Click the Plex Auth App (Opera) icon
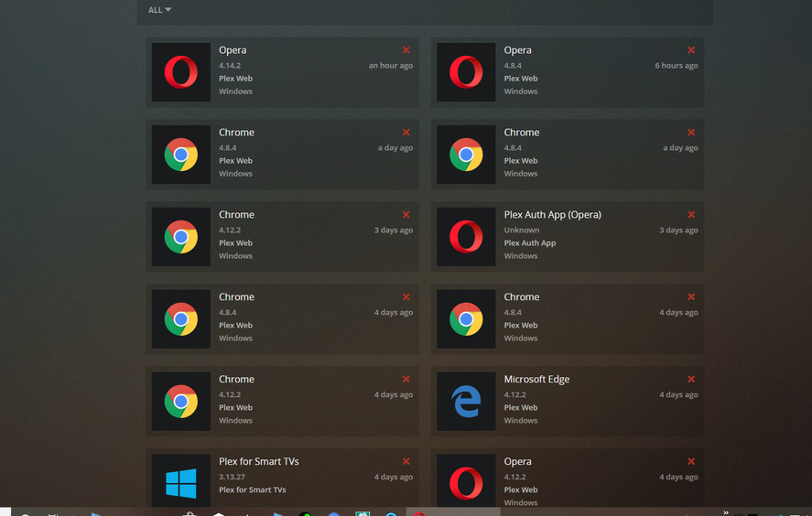This screenshot has width=812, height=516. coord(466,237)
